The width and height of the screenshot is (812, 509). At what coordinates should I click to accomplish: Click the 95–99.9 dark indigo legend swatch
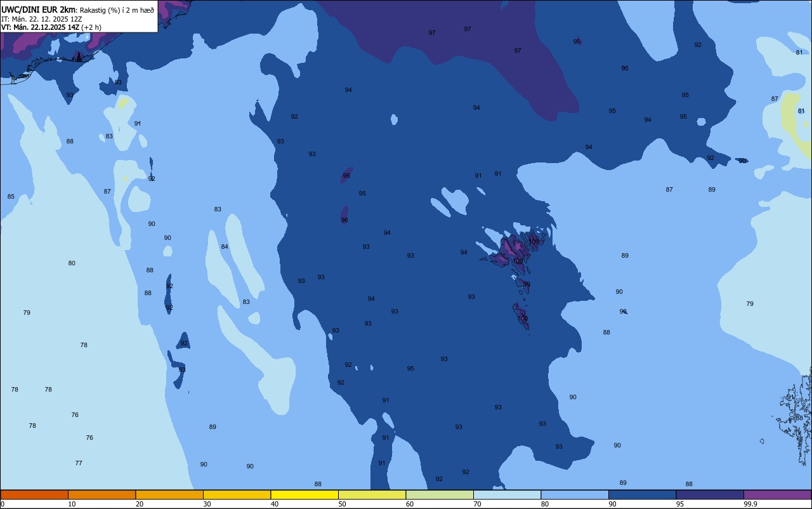pos(710,494)
